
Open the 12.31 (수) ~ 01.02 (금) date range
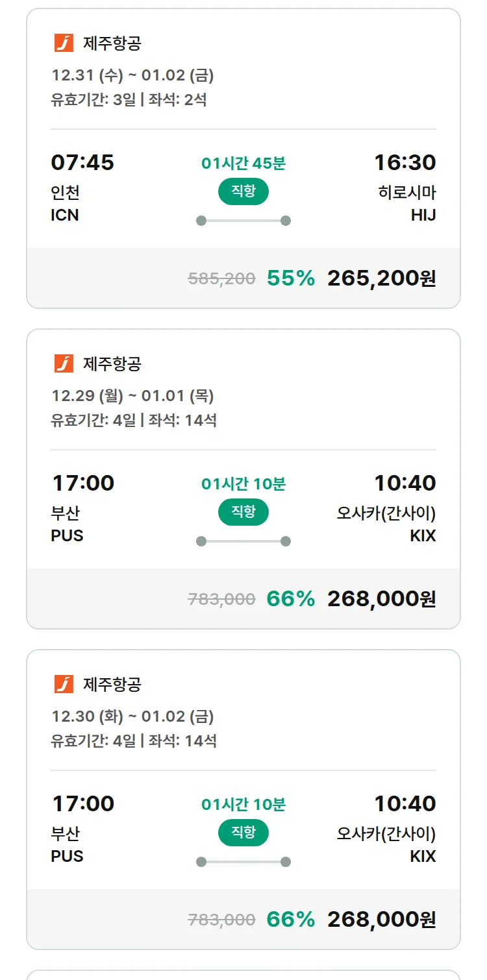(x=132, y=76)
